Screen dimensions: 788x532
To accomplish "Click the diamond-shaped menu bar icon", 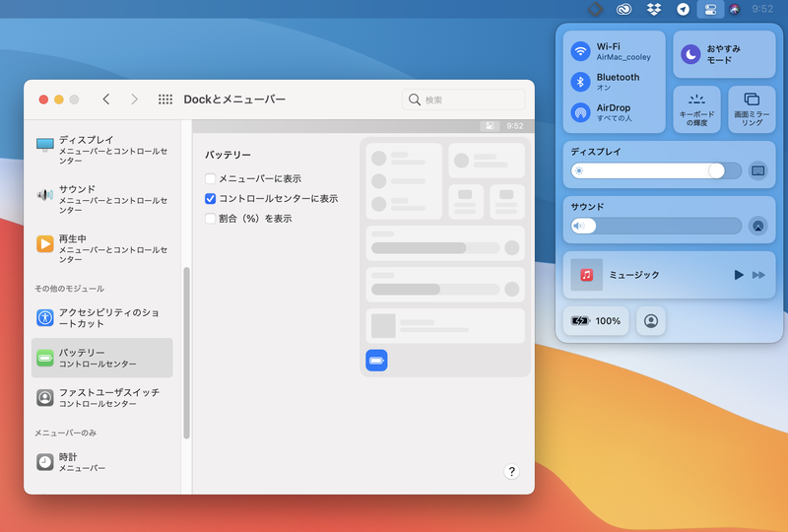I will pyautogui.click(x=596, y=9).
